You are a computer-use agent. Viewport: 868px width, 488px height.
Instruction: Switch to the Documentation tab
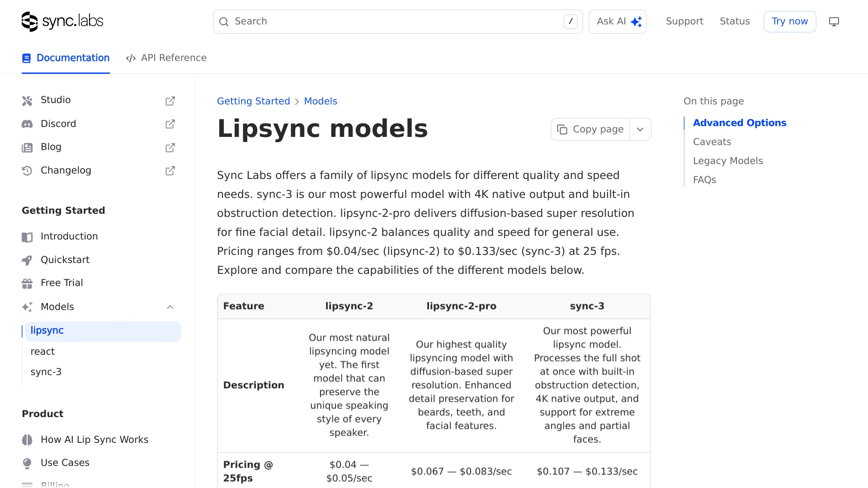pyautogui.click(x=66, y=58)
